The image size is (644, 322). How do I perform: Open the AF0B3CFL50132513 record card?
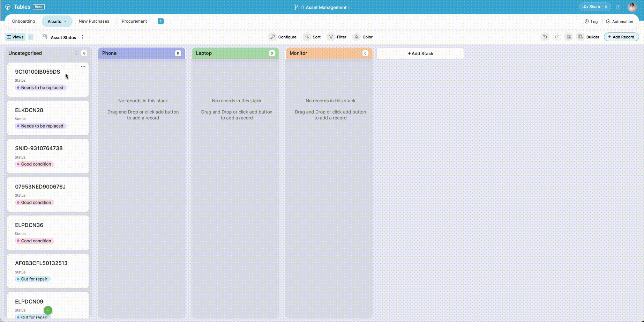[x=48, y=271]
